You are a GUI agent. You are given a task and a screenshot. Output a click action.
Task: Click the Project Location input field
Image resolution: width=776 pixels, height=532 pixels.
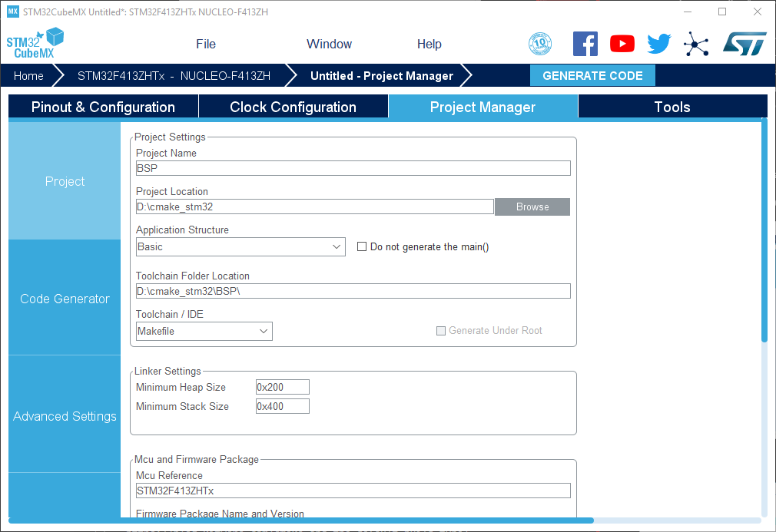[315, 207]
